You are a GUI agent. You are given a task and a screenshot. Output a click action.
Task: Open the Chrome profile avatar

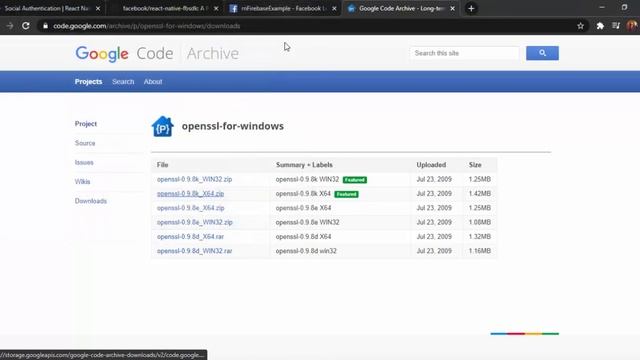[x=632, y=26]
